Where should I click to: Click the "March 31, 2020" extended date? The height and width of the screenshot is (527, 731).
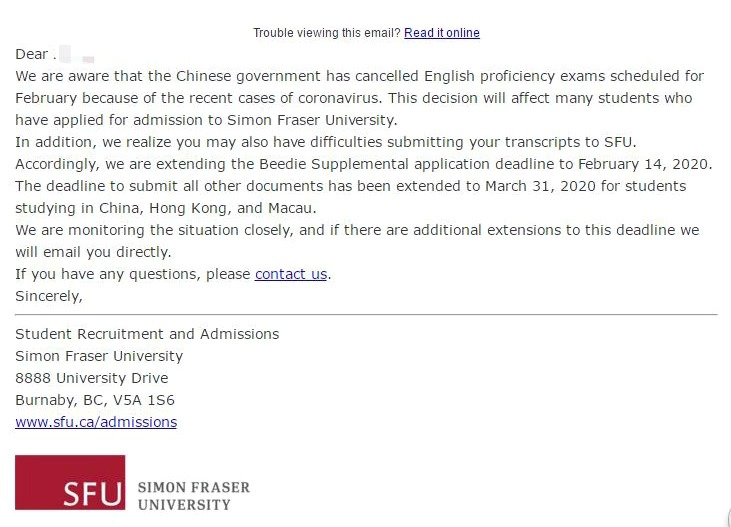click(540, 186)
